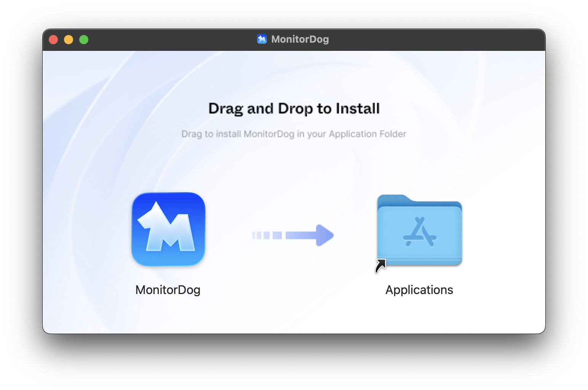
Task: Zoom the window using the green button
Action: 84,40
